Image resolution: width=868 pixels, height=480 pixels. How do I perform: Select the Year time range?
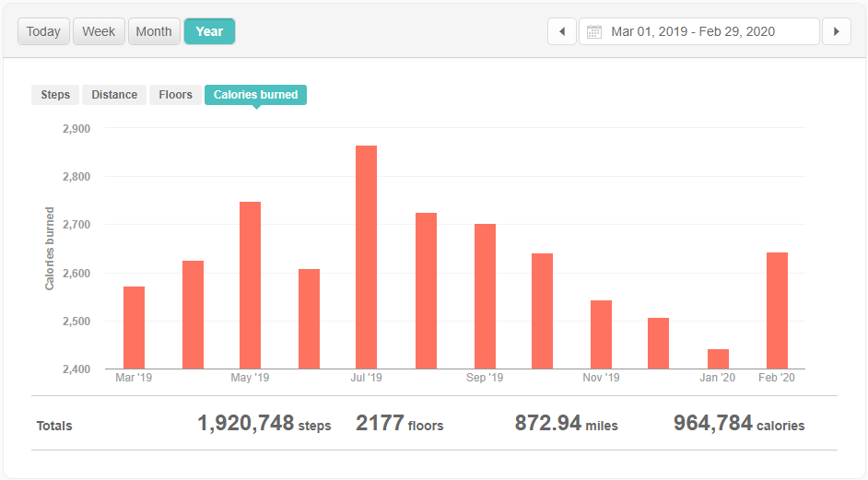point(209,31)
